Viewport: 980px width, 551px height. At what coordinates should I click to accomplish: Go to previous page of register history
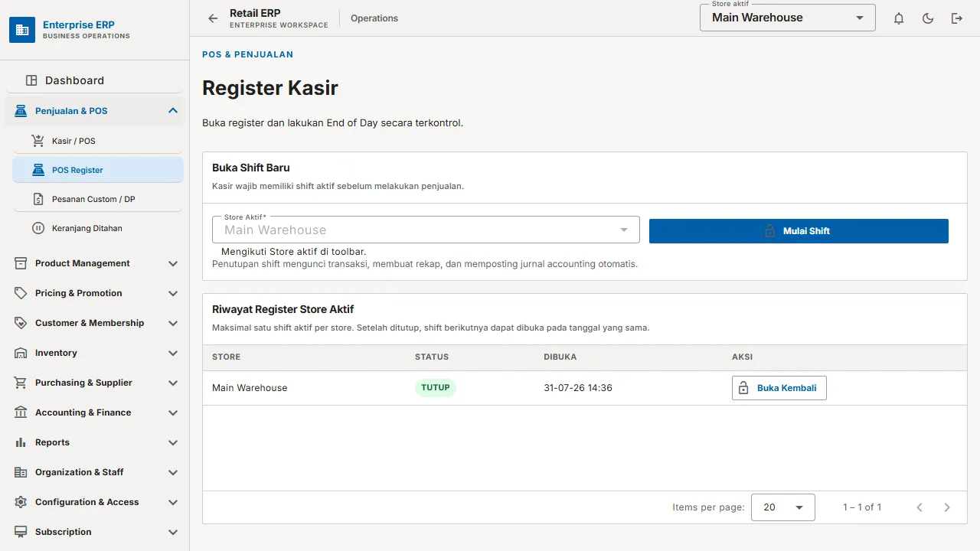[x=920, y=507]
